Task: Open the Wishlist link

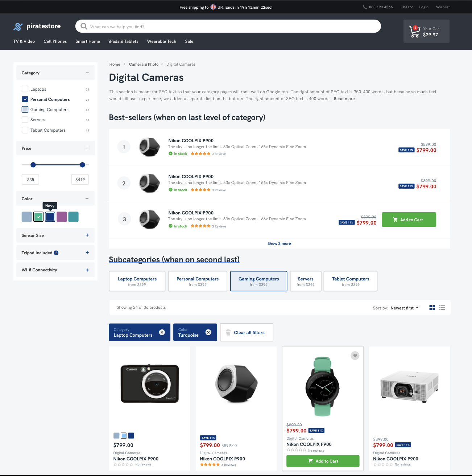Action: point(443,7)
